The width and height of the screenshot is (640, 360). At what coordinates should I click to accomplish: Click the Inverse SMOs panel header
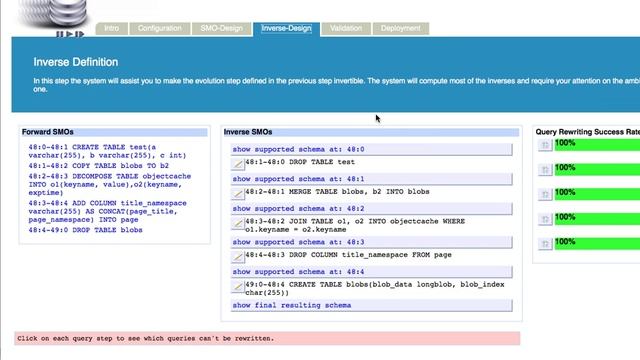(x=371, y=132)
